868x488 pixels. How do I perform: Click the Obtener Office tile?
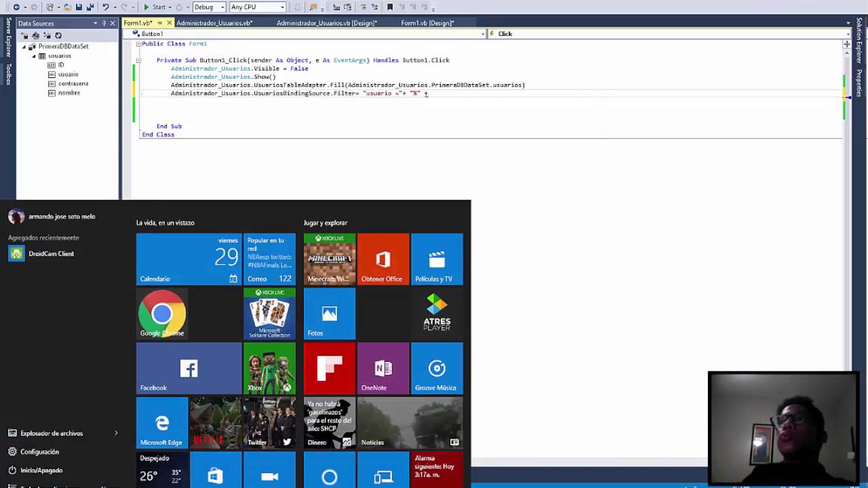pyautogui.click(x=383, y=259)
